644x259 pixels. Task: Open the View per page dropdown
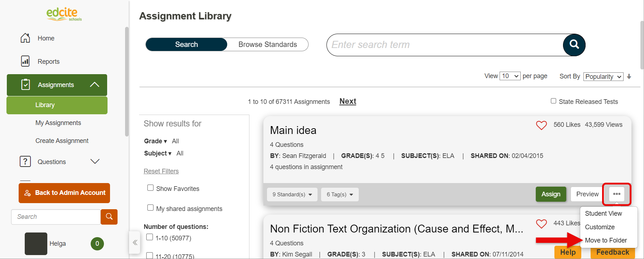click(510, 76)
